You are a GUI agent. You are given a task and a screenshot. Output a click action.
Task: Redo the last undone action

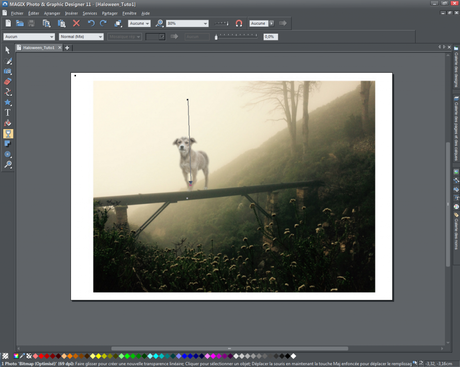[x=103, y=23]
